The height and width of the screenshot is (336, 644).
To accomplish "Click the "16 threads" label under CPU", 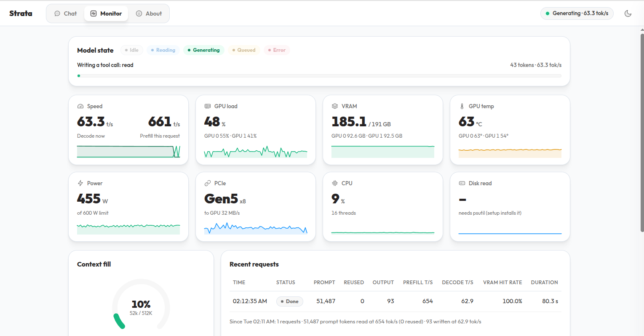I will (x=344, y=213).
